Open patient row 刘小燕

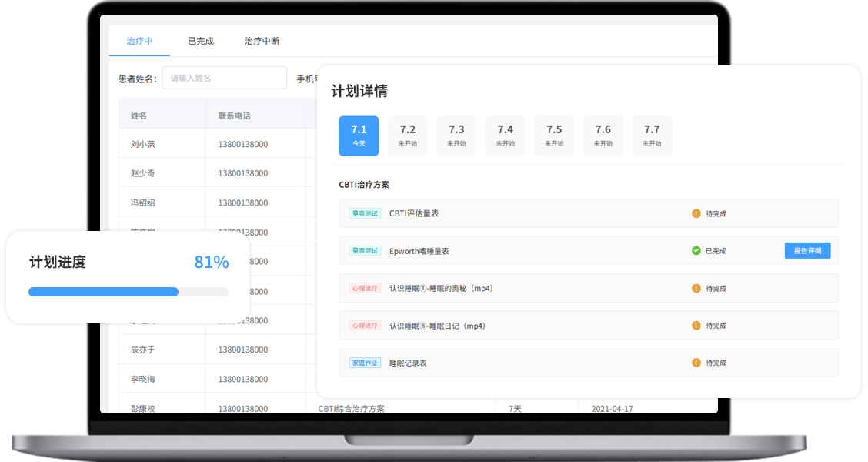pyautogui.click(x=143, y=144)
